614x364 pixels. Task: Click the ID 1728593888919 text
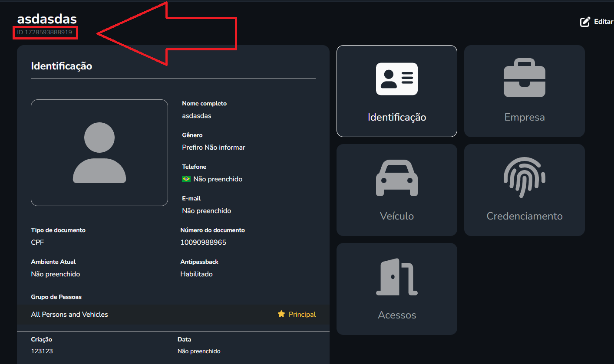[45, 32]
